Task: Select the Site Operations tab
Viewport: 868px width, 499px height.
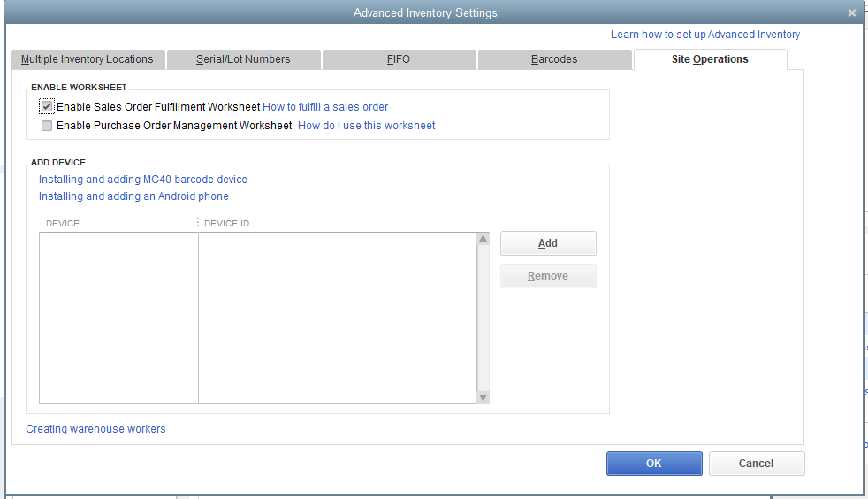Action: 710,59
